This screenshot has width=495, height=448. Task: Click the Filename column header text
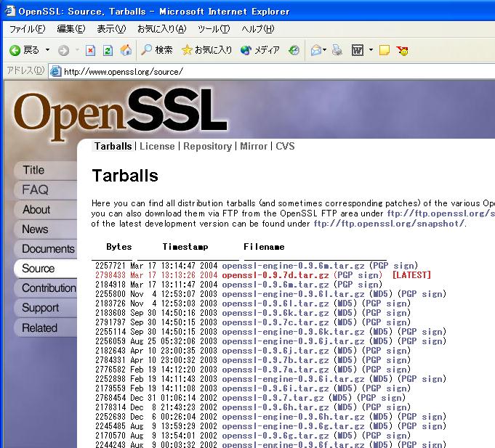point(264,247)
